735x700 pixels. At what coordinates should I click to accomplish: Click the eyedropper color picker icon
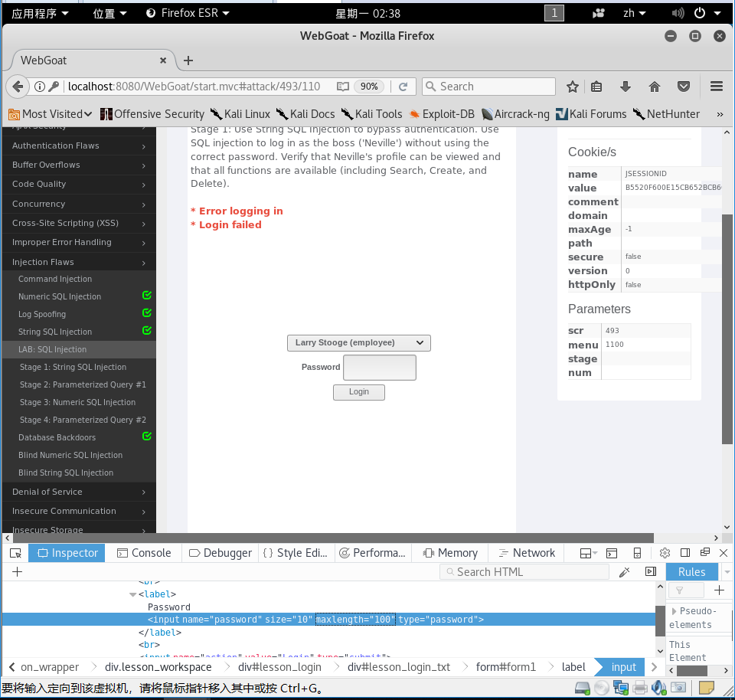(625, 572)
